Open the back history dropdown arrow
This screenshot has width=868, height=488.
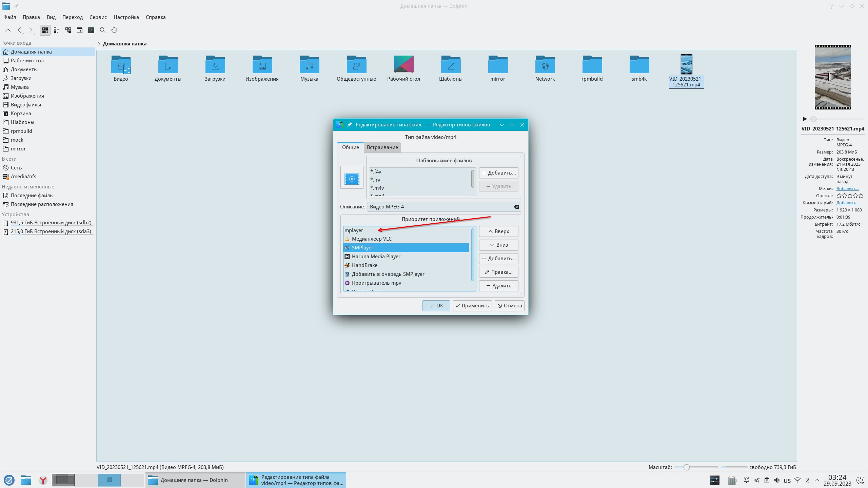tap(23, 34)
